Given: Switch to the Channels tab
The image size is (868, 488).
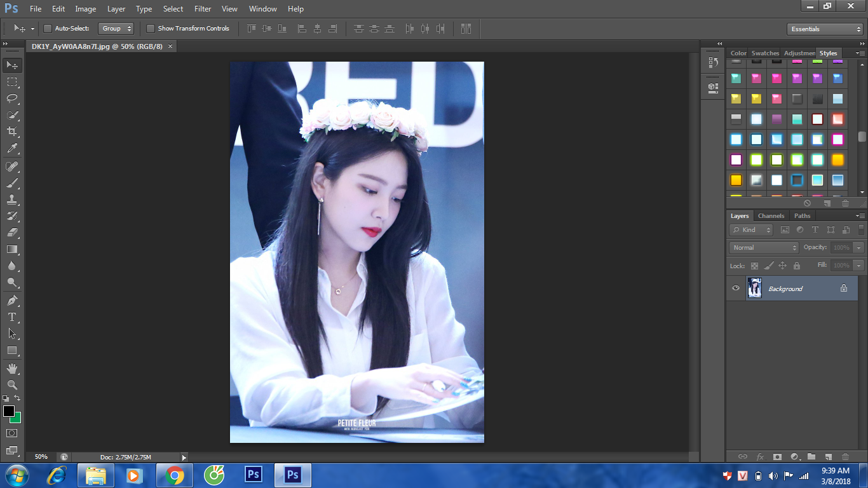Looking at the screenshot, I should pos(771,216).
